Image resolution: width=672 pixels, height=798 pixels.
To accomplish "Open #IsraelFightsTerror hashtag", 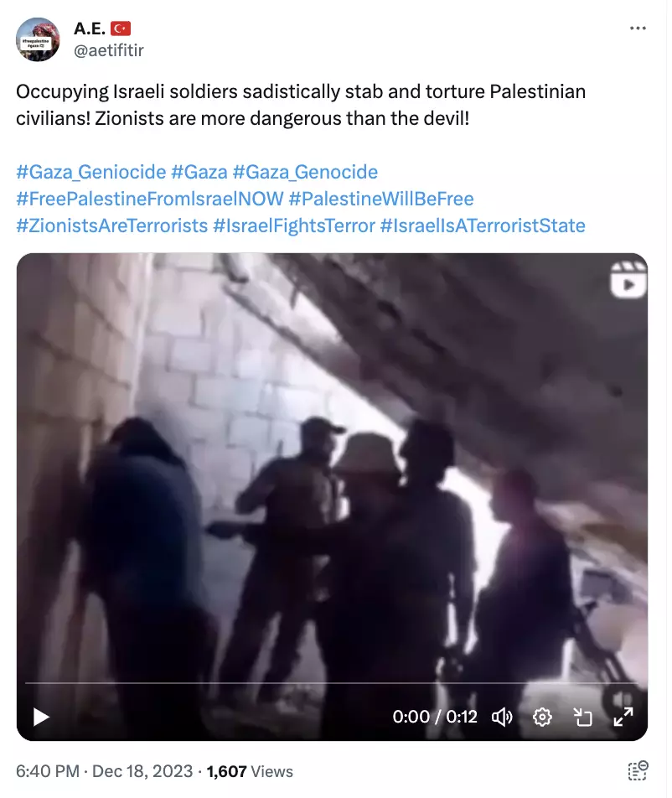I will point(294,225).
